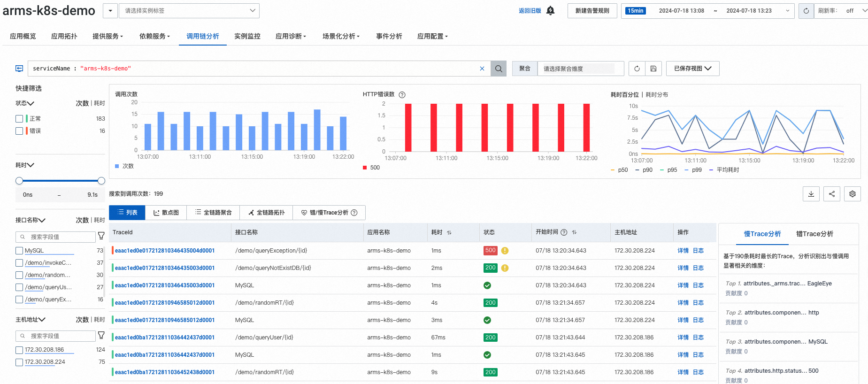The image size is (868, 384).
Task: Check the 172.30.208.186 host checkbox
Action: [x=19, y=350]
